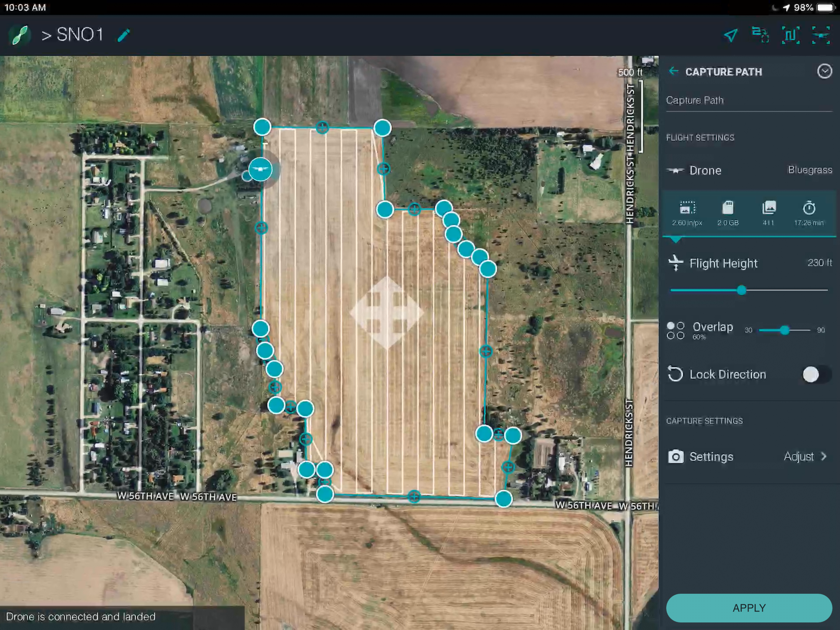Screen dimensions: 840x630
Task: Click the capture path pattern icon in toolbar
Action: point(790,35)
